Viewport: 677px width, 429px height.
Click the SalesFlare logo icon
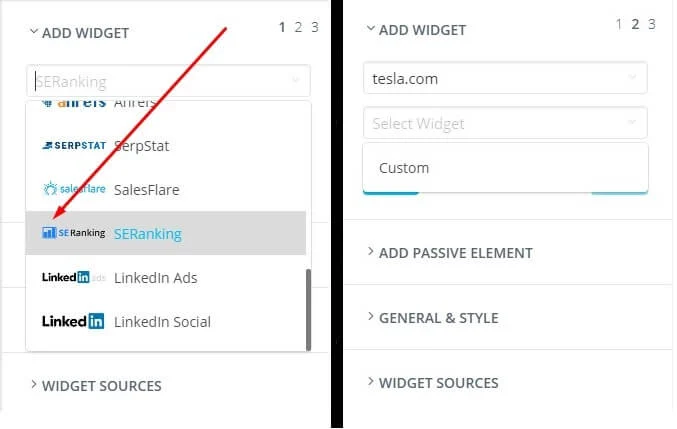coord(74,189)
